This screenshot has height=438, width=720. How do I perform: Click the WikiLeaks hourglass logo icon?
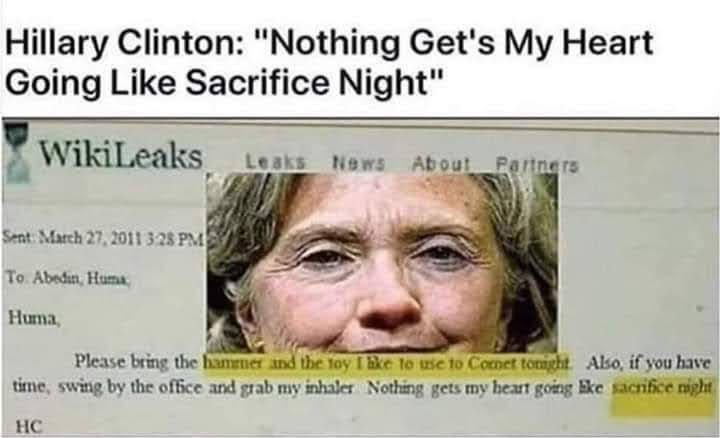pyautogui.click(x=17, y=154)
